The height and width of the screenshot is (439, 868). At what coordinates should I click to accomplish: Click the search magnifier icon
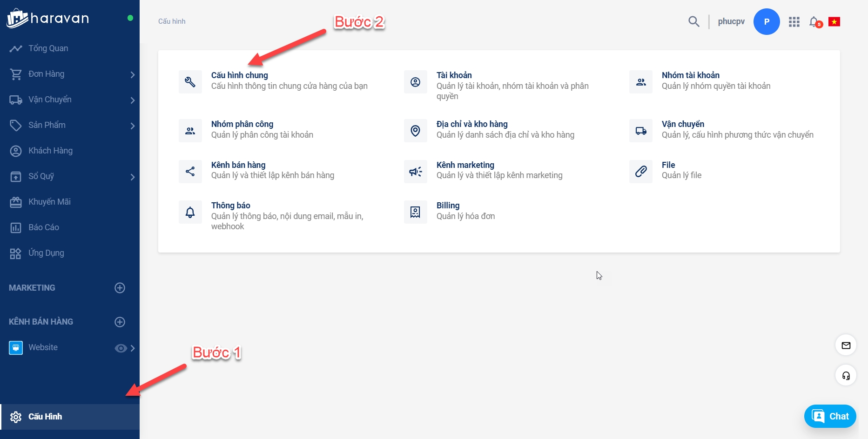(x=693, y=21)
